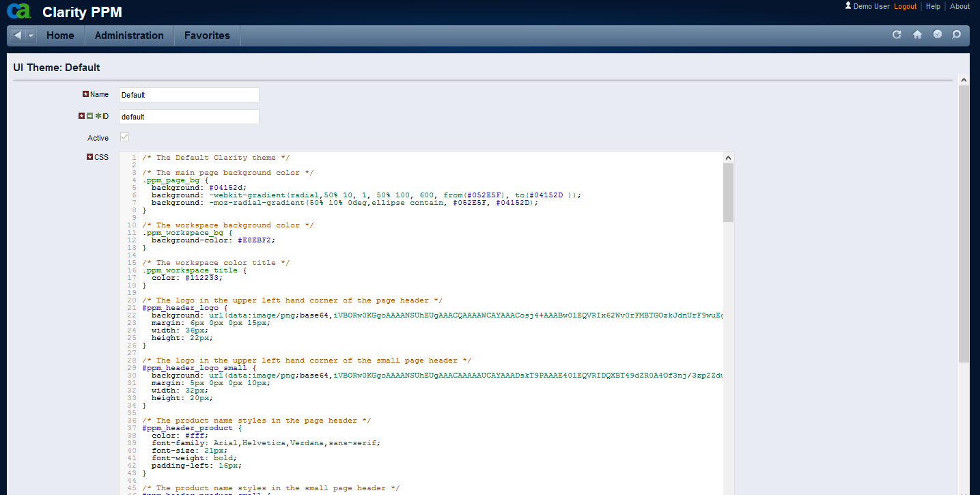Click '/* The Default Clarity theme */' comment line
This screenshot has width=980, height=495.
click(216, 158)
